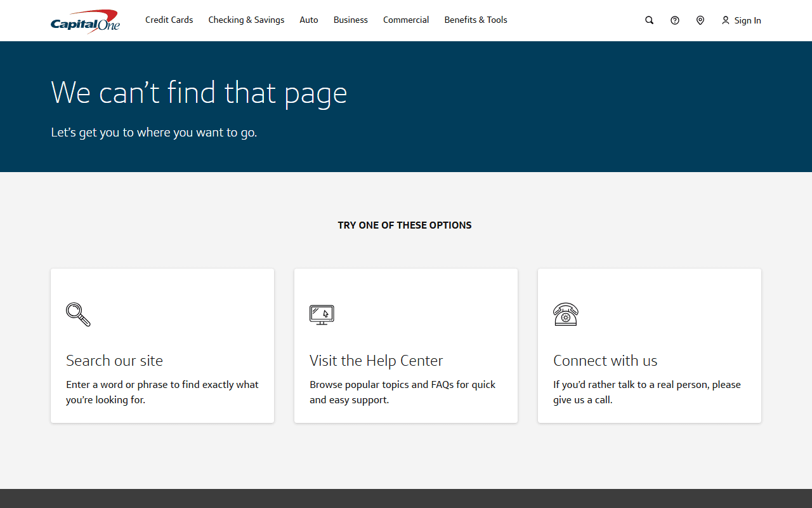Click "Enter a word or phrase" description
The height and width of the screenshot is (508, 812).
pyautogui.click(x=162, y=392)
